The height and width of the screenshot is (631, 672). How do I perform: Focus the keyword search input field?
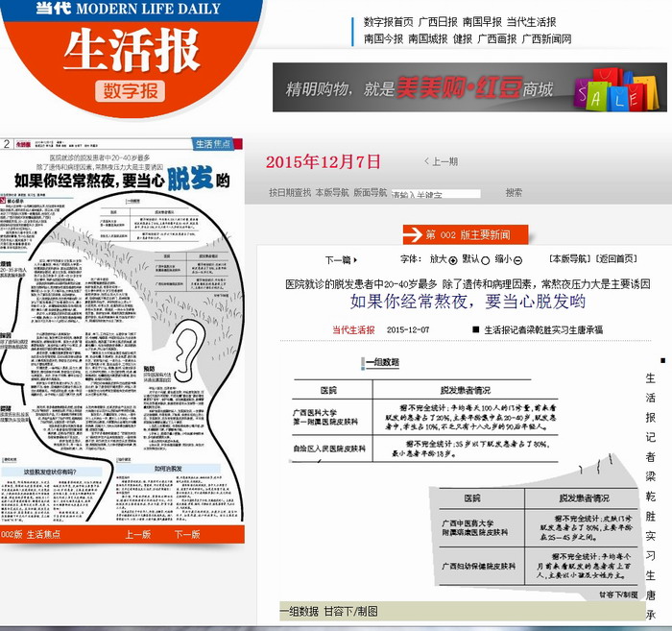click(x=436, y=194)
